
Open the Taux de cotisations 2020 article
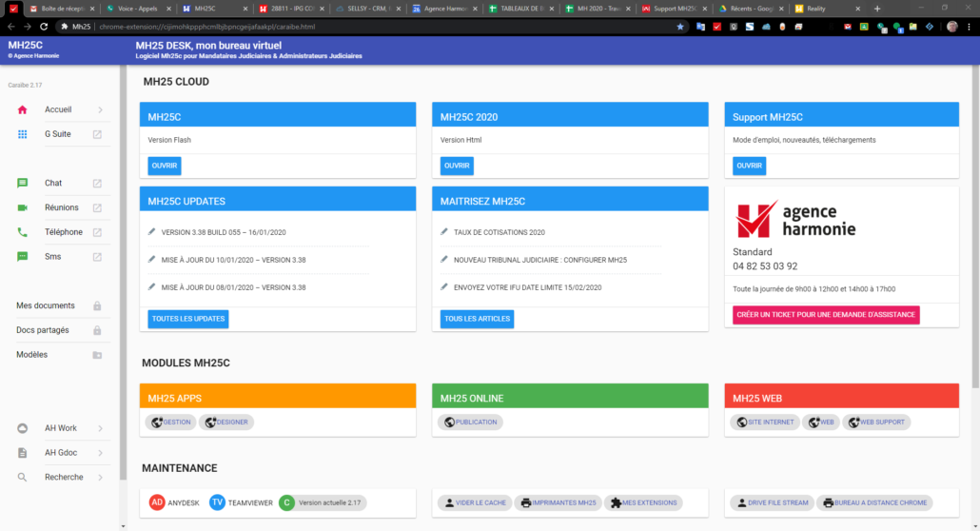pos(499,232)
